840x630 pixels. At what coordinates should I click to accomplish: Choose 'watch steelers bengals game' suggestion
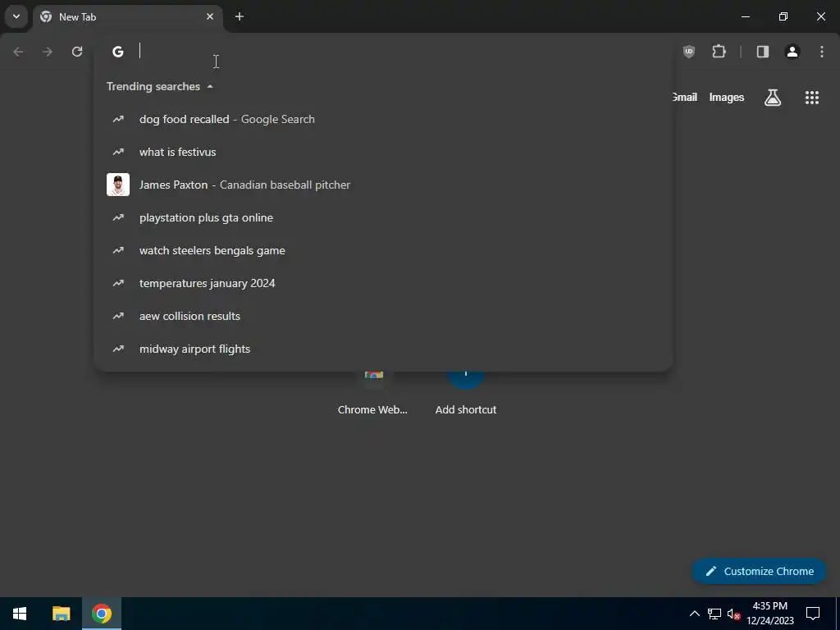pos(383,250)
